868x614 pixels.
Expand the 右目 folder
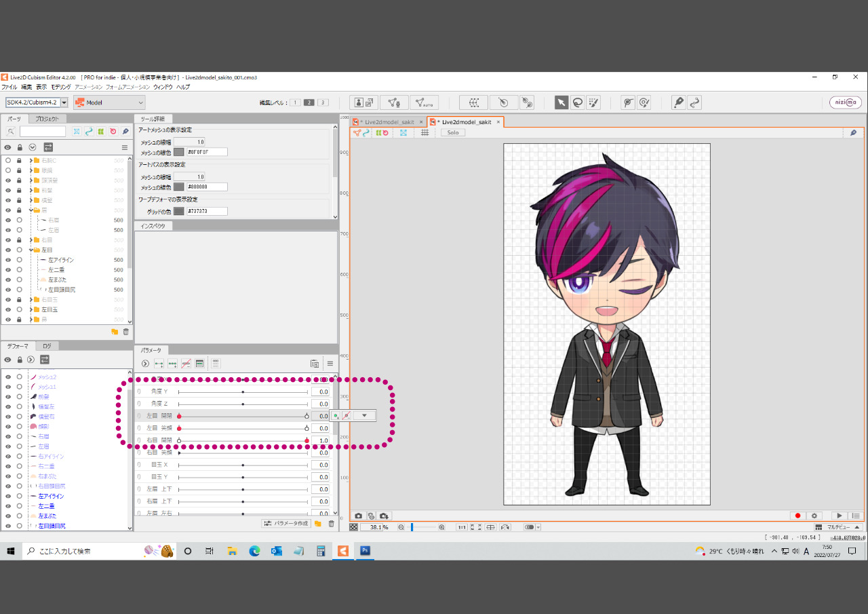[x=31, y=240]
